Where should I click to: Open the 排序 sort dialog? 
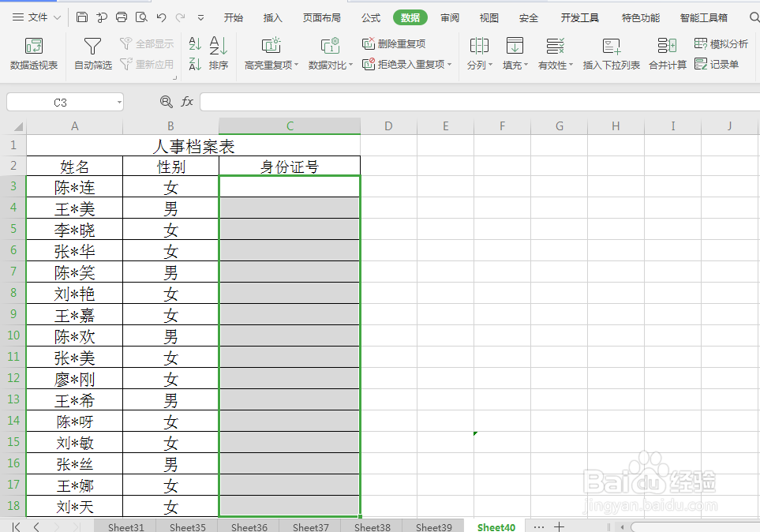[218, 53]
